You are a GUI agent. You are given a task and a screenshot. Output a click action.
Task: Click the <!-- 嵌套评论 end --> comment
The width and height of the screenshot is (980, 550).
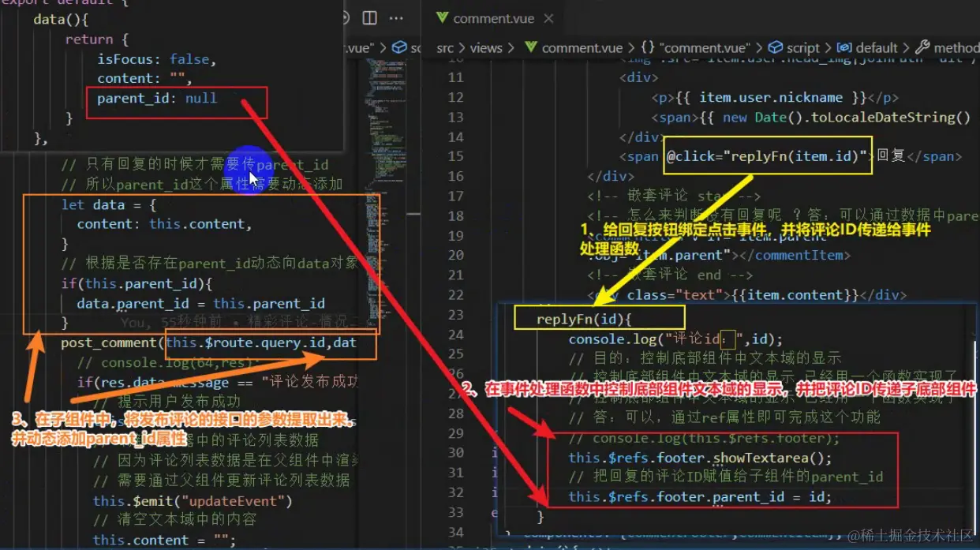[669, 275]
